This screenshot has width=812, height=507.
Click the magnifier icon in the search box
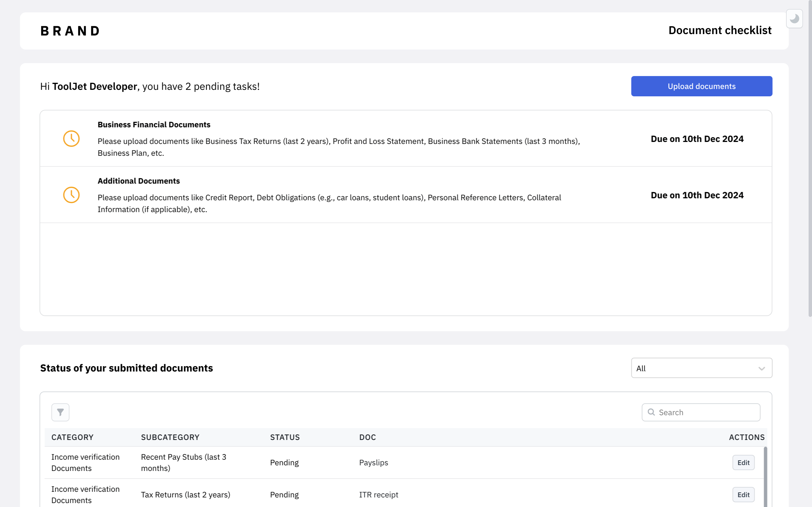tap(651, 412)
